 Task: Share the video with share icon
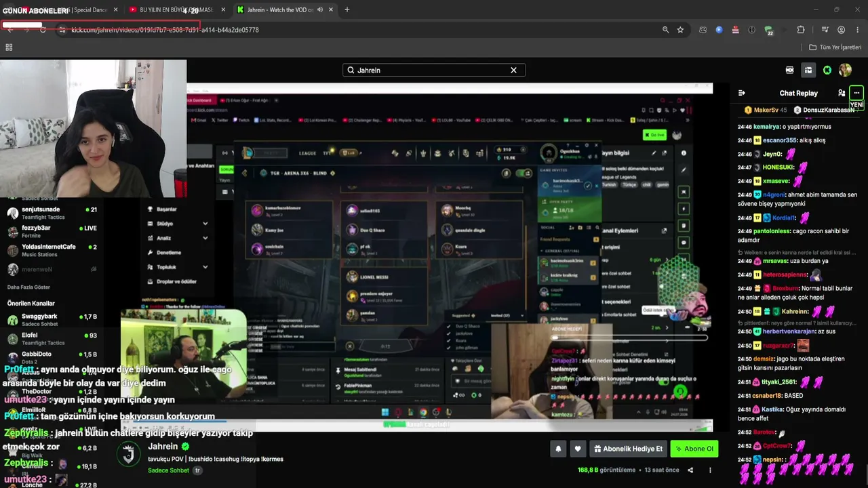click(690, 470)
